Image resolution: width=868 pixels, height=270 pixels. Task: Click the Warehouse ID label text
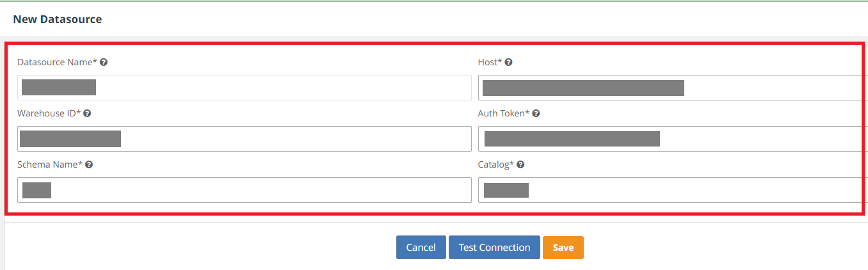pyautogui.click(x=49, y=113)
